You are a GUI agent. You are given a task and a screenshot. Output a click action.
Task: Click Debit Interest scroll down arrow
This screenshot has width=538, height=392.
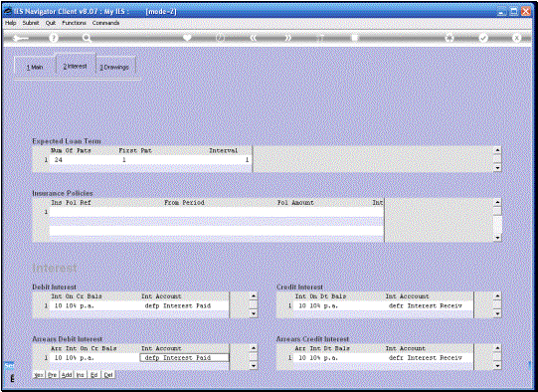coord(254,313)
